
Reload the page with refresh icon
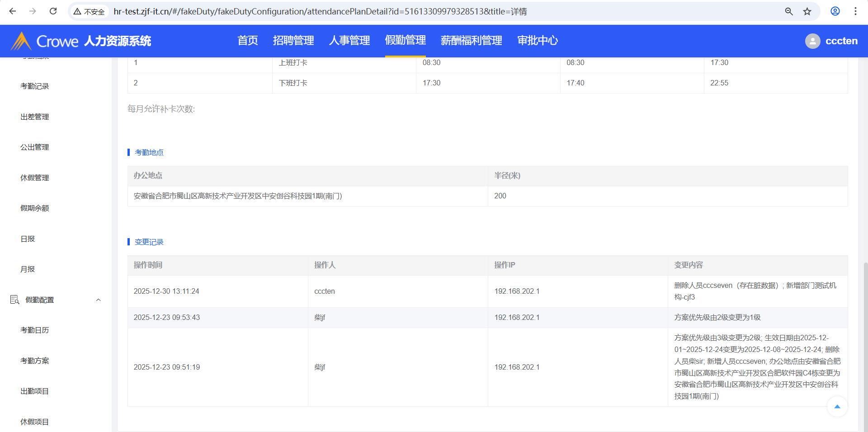click(53, 11)
